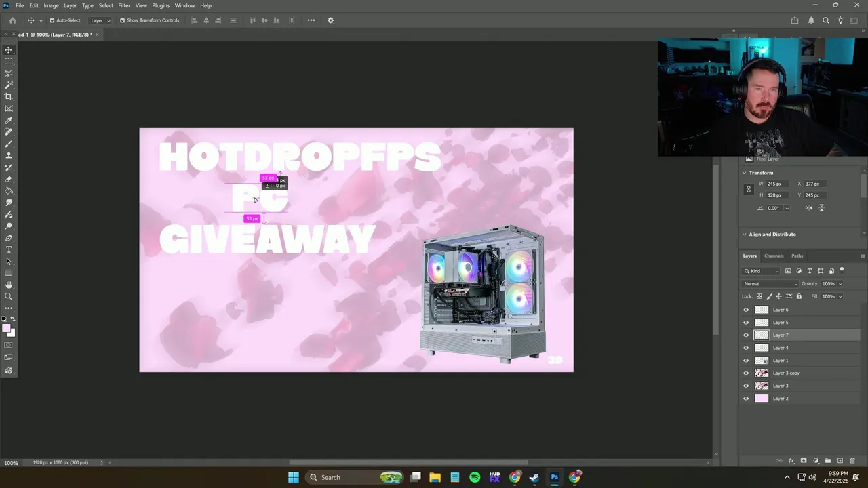Select the Layer 3 row
This screenshot has width=868, height=488.
click(x=801, y=386)
